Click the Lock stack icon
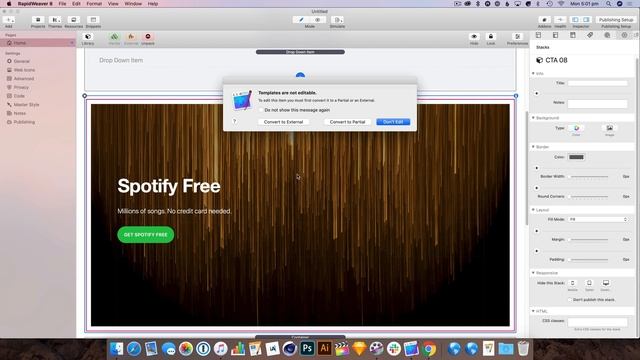The width and height of the screenshot is (640, 360). coord(491,37)
